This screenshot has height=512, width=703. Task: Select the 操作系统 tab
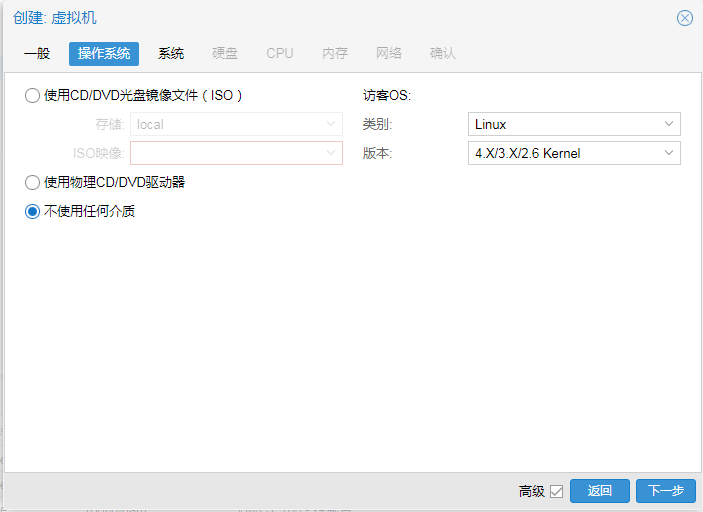[x=104, y=53]
